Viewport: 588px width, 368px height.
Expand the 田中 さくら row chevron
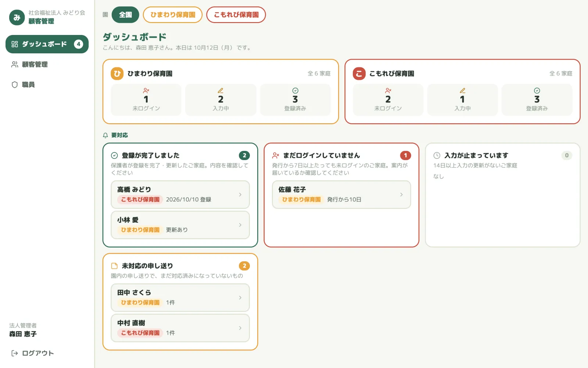(240, 298)
